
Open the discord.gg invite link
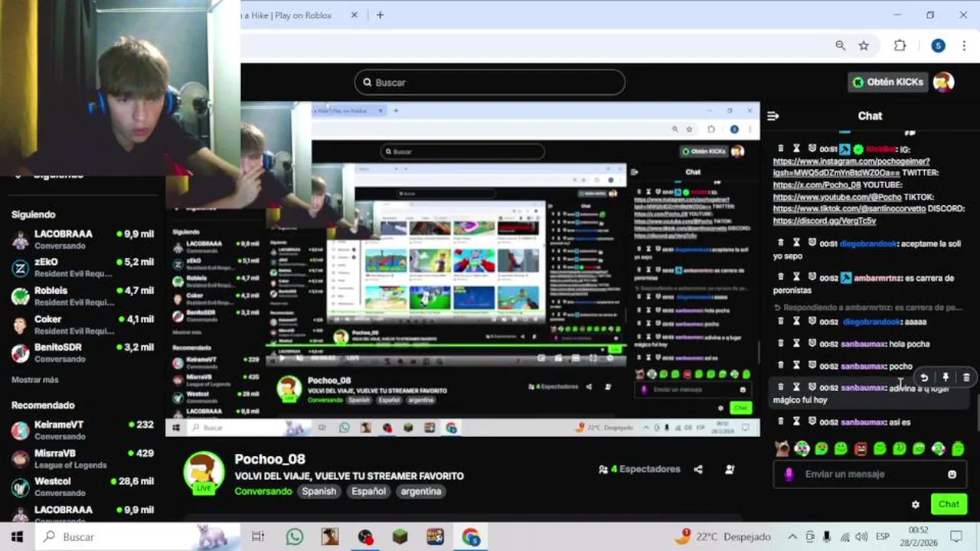[x=824, y=221]
